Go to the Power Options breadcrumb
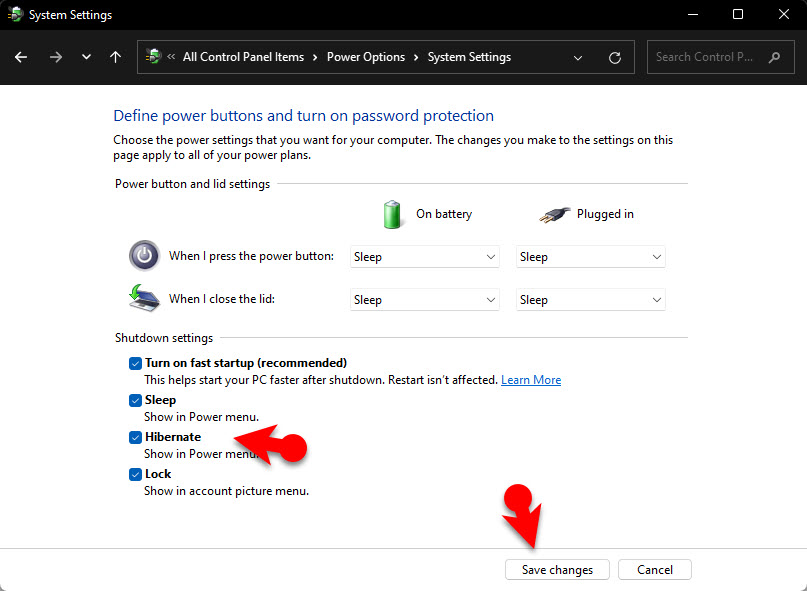The width and height of the screenshot is (807, 591). [x=366, y=57]
